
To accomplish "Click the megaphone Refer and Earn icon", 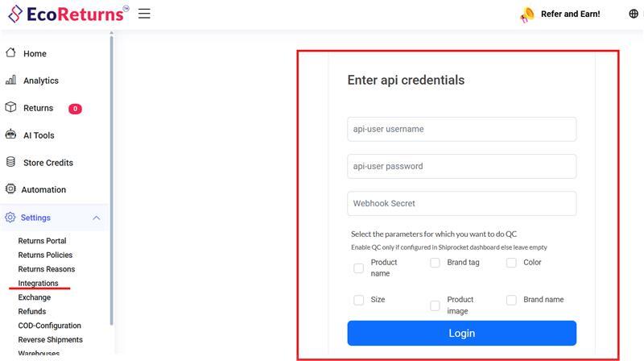I will click(x=527, y=15).
